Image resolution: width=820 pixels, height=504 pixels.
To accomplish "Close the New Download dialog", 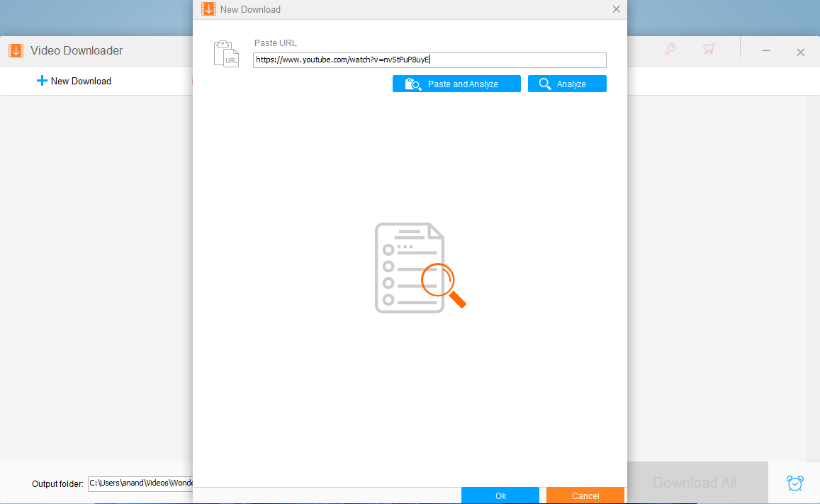I will (616, 9).
